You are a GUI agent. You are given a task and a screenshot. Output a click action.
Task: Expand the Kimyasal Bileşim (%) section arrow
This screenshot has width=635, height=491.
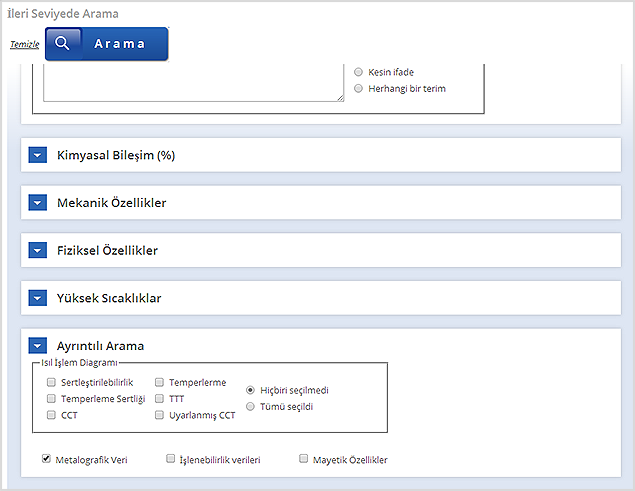pos(38,155)
